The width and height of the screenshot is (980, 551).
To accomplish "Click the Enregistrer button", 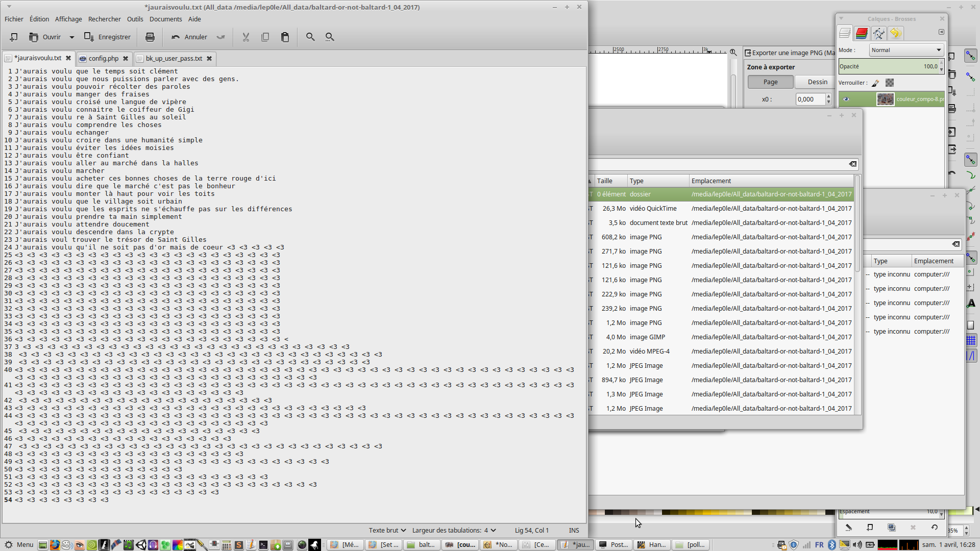I will [108, 37].
